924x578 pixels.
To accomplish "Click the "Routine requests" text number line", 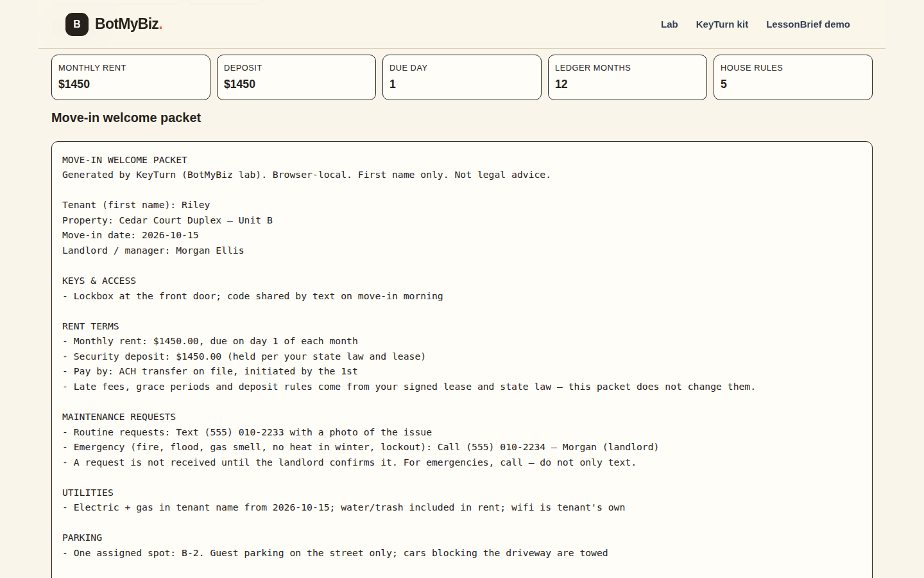I will click(247, 432).
